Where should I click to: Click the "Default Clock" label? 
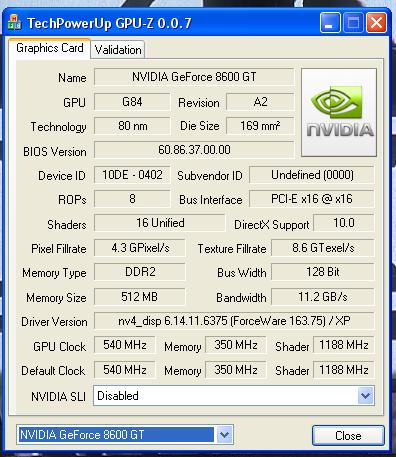click(x=53, y=371)
